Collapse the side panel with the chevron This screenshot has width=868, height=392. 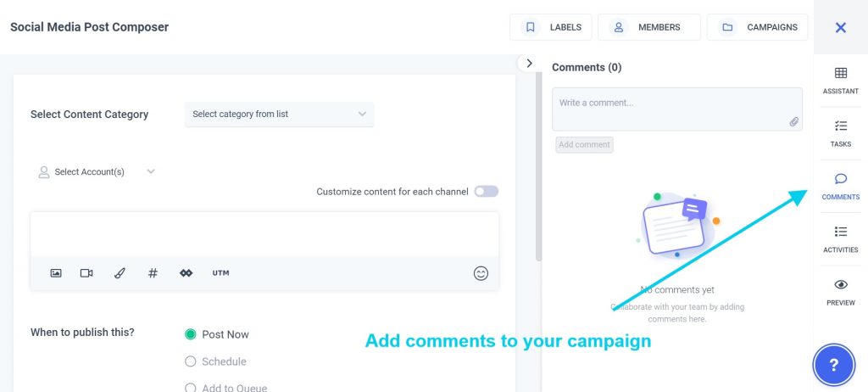529,63
